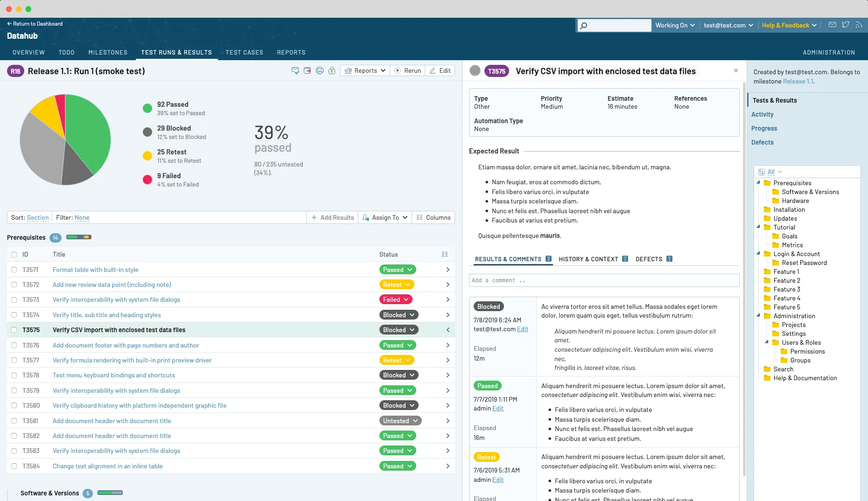Open the Failed status dropdown for T3573
868x501 pixels.
(395, 299)
